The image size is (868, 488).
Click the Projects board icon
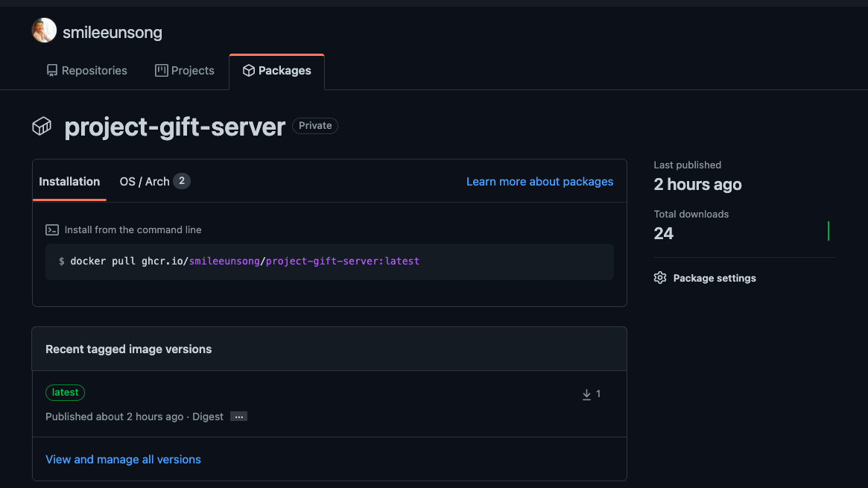(x=161, y=70)
